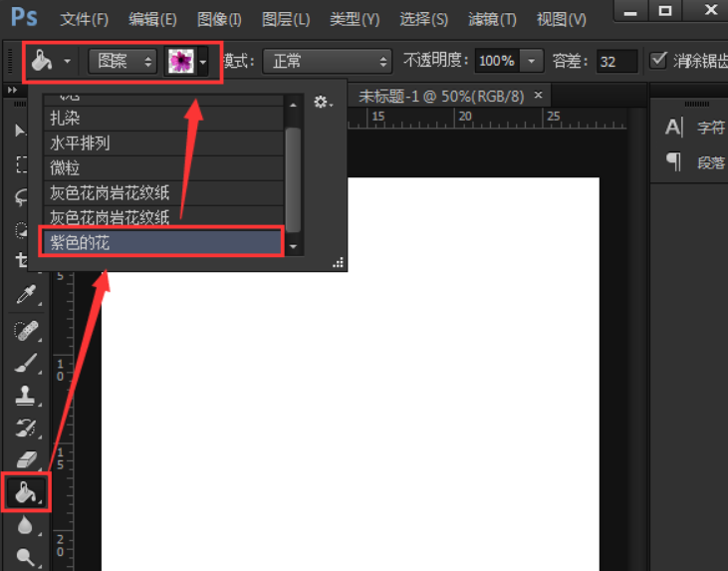
Task: Open the 滤镜(T) menu
Action: tap(492, 20)
